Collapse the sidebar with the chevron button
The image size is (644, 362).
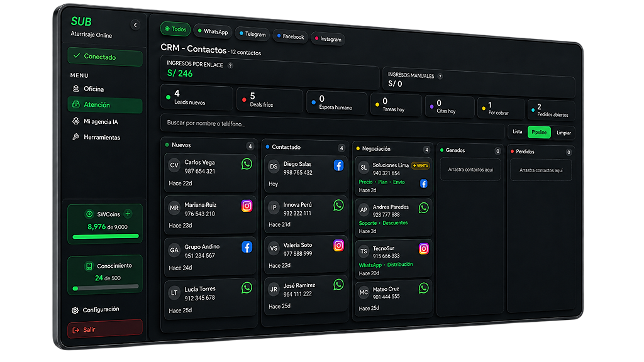[x=135, y=25]
